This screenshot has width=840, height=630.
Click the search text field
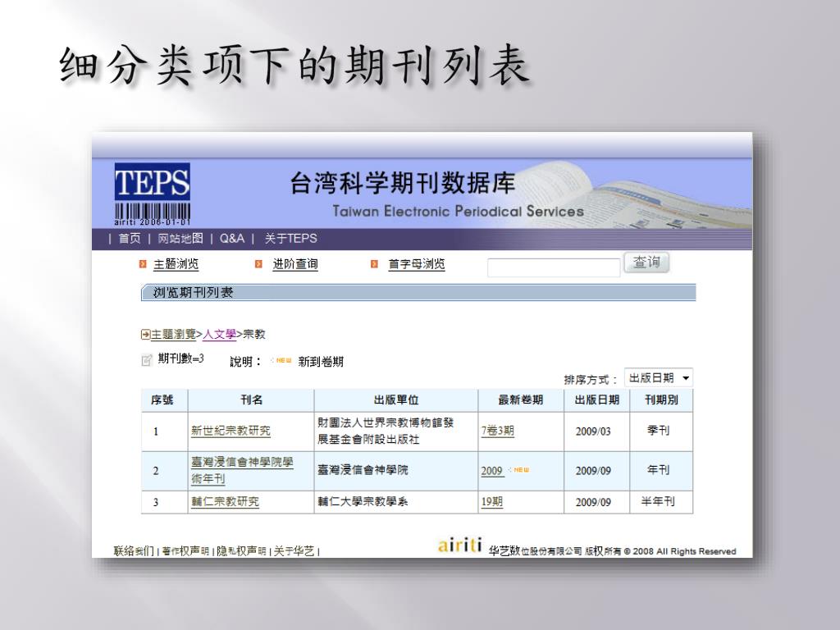pyautogui.click(x=554, y=267)
